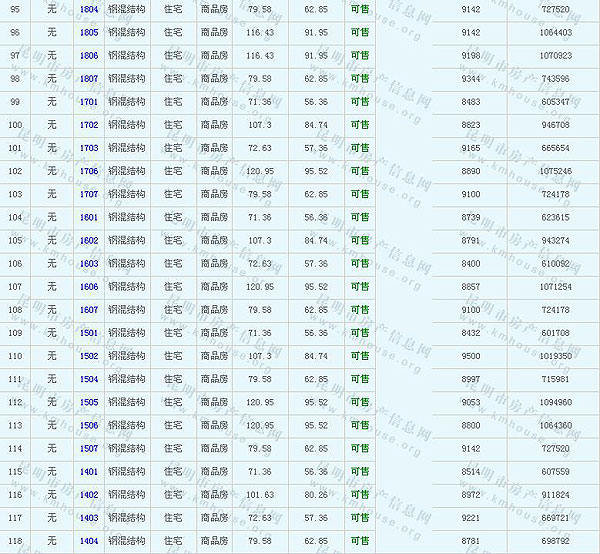
Task: Select room 1701 link
Action: point(89,102)
